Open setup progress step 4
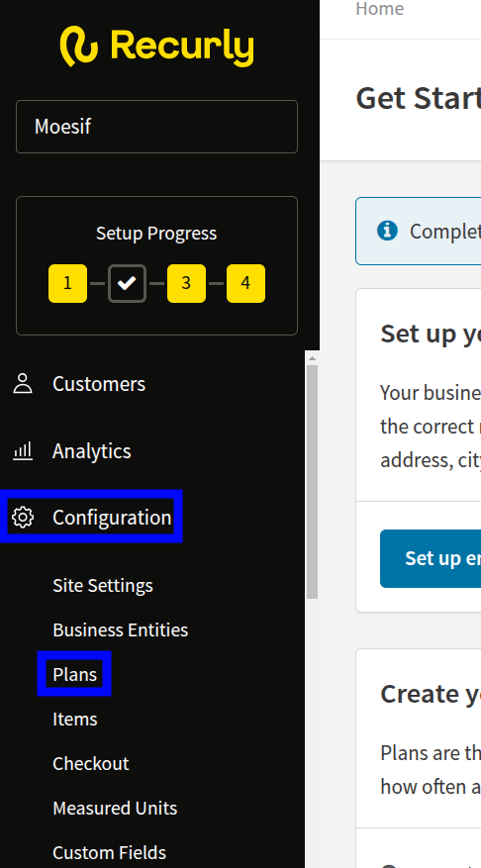Viewport: 481px width, 868px height. [245, 283]
